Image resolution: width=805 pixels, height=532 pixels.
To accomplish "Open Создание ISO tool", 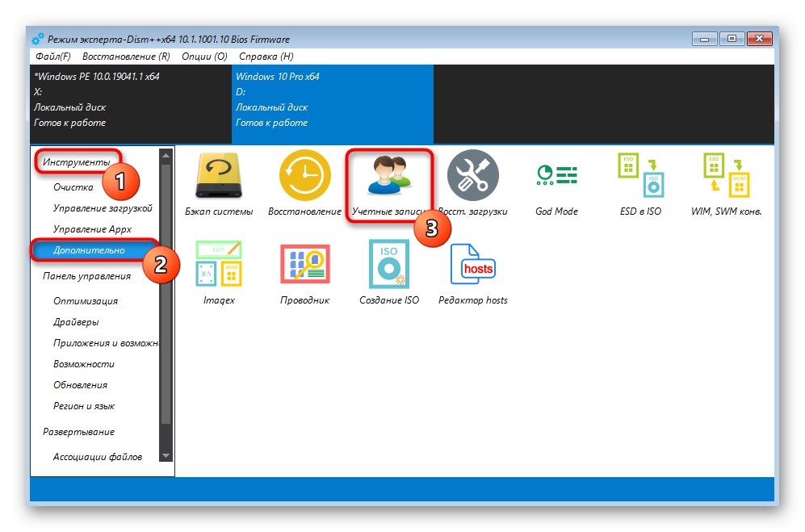I will [388, 272].
